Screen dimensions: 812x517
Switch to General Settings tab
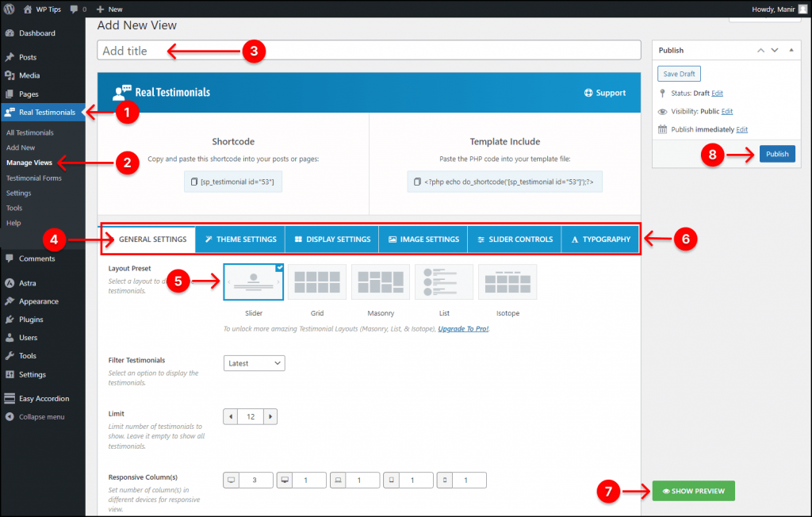pos(148,239)
